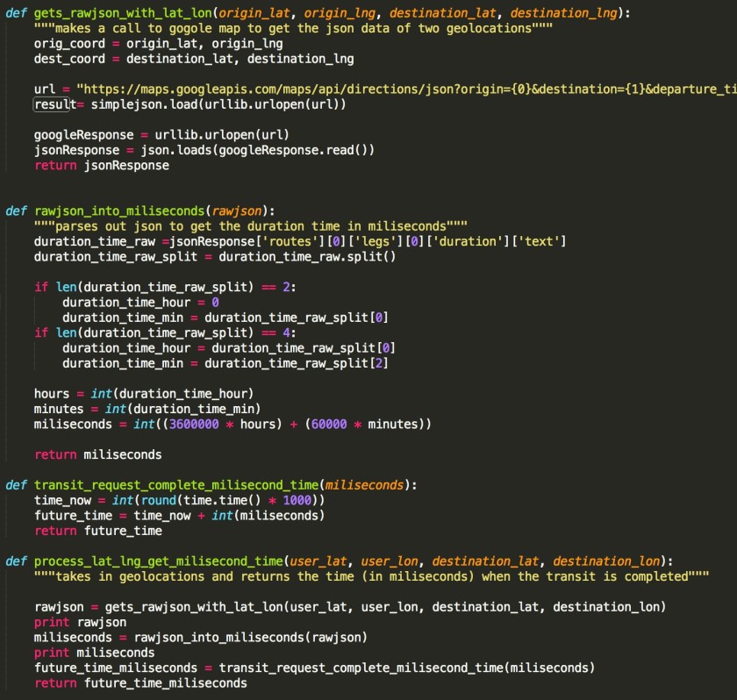Select the origin_lat parameter
Screen dimensions: 737x700
coord(254,13)
